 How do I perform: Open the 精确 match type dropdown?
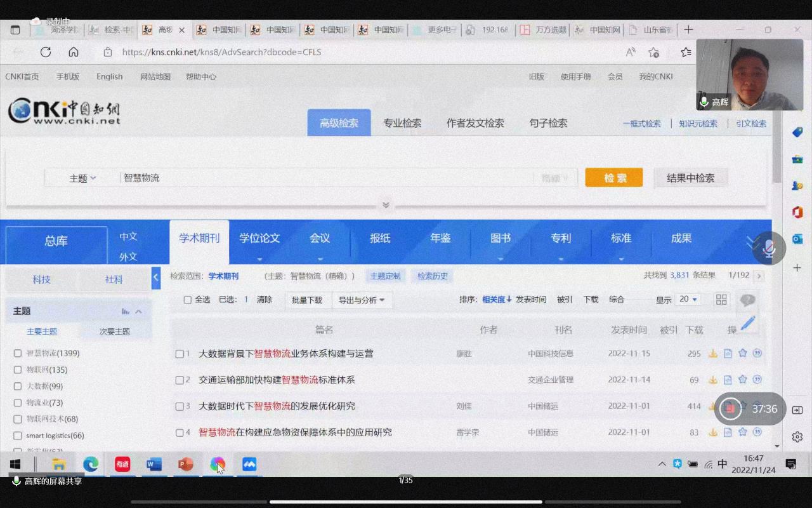pos(555,178)
